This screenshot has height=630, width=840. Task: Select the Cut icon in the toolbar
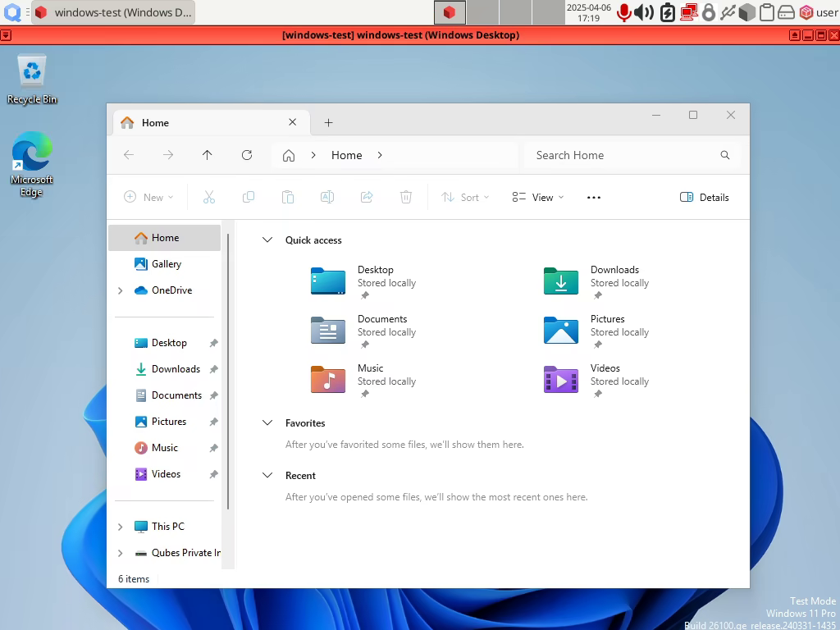[209, 197]
